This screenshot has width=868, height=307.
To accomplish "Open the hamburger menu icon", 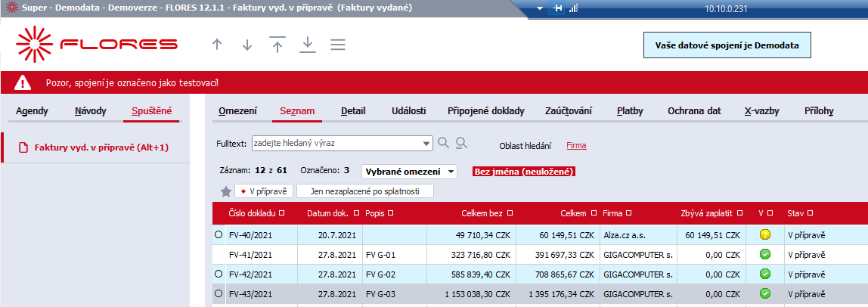I will point(338,45).
